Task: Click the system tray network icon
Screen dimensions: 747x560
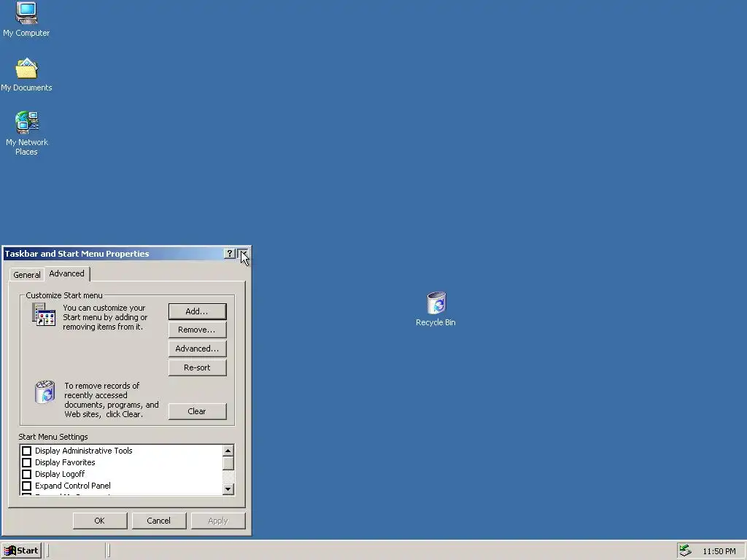Action: pos(685,551)
